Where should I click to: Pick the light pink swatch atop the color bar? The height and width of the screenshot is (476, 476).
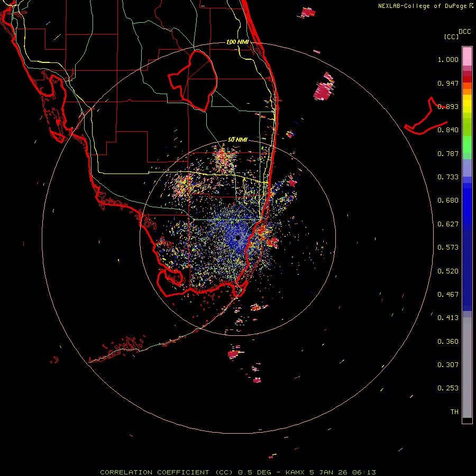467,56
